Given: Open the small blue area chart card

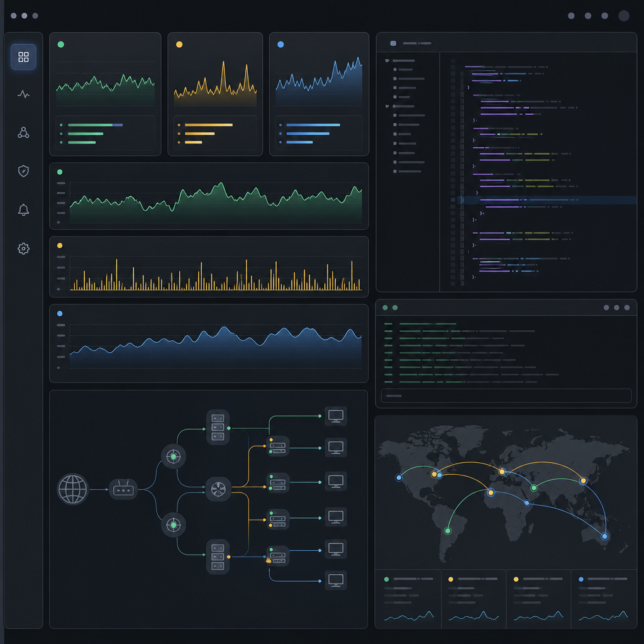Looking at the screenshot, I should (x=319, y=94).
